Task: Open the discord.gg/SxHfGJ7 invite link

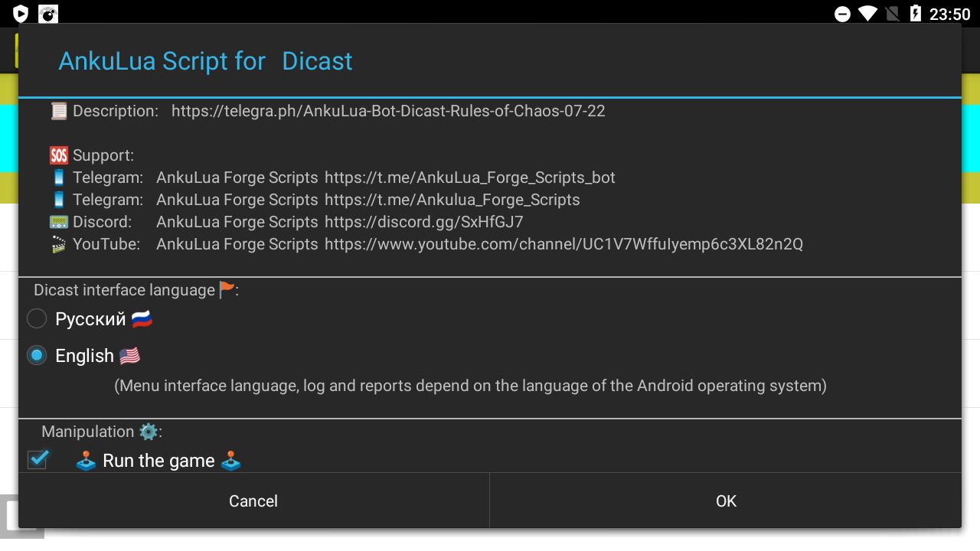Action: point(423,222)
